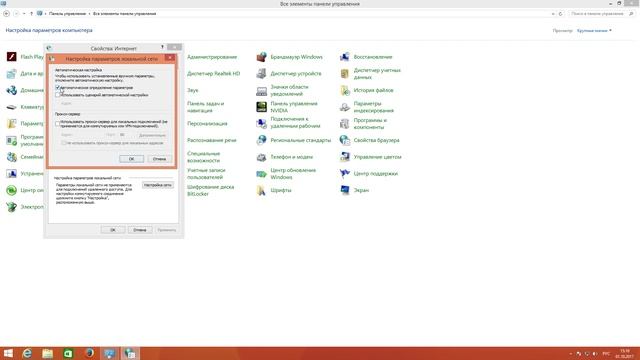Open the Flash Player control panel icon
This screenshot has height=360, width=640.
11,57
